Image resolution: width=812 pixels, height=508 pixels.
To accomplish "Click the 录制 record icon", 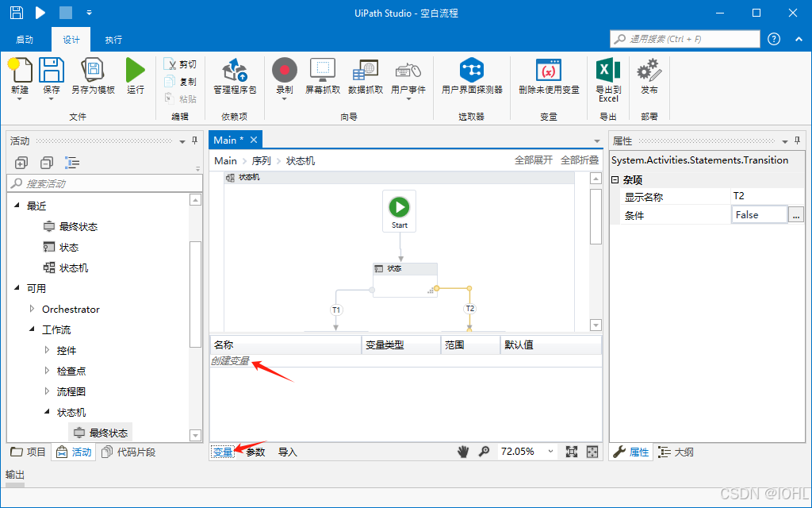I will coord(285,71).
